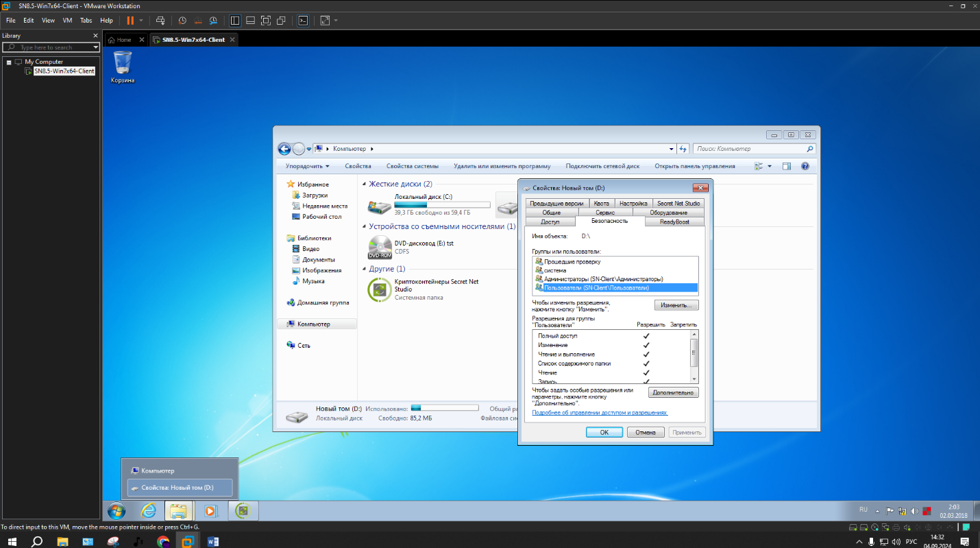Click Подключить сетевой диск
The height and width of the screenshot is (548, 980).
click(x=602, y=166)
